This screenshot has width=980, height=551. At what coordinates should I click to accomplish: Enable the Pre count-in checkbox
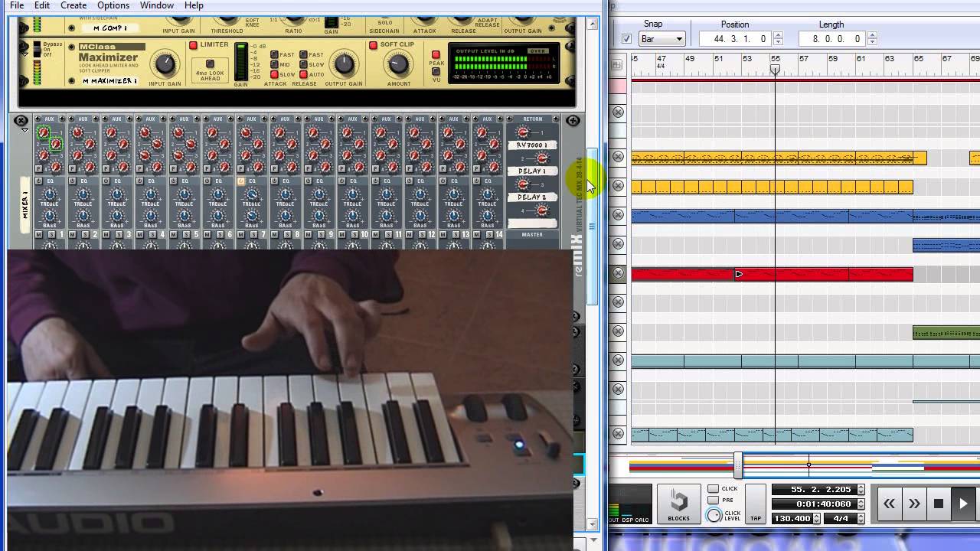point(713,500)
